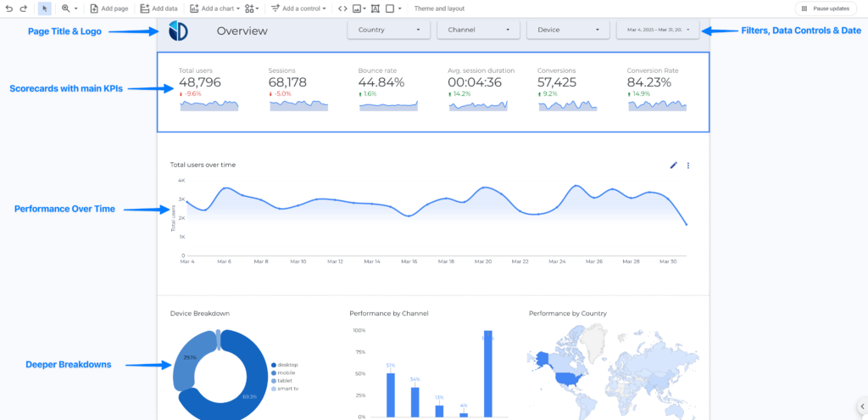The width and height of the screenshot is (868, 420).
Task: Click the Undo arrow in the toolbar
Action: pos(8,8)
